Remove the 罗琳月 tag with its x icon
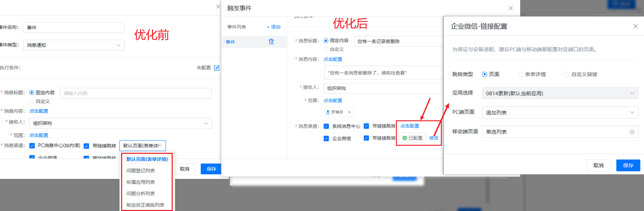This screenshot has height=211, width=644. pos(350,112)
